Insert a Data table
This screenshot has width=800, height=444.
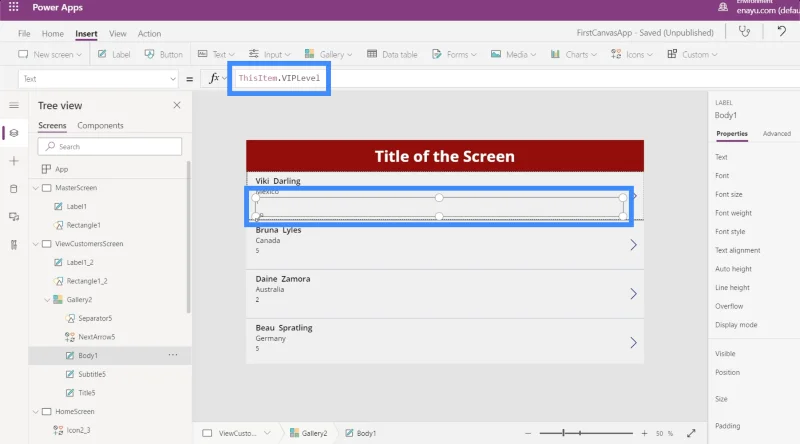pos(392,54)
